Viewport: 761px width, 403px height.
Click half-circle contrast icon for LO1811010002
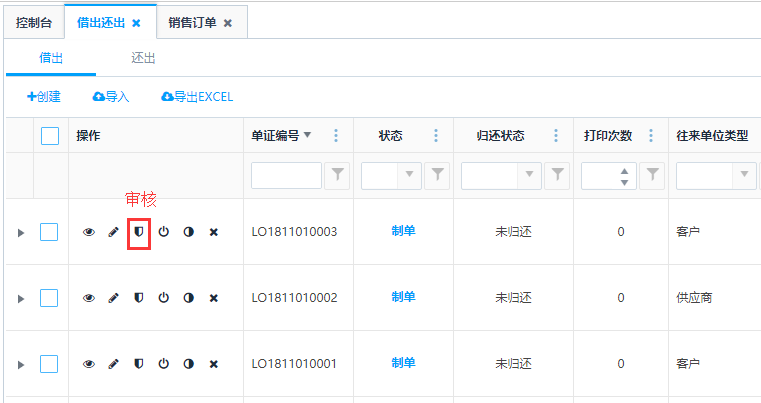188,298
